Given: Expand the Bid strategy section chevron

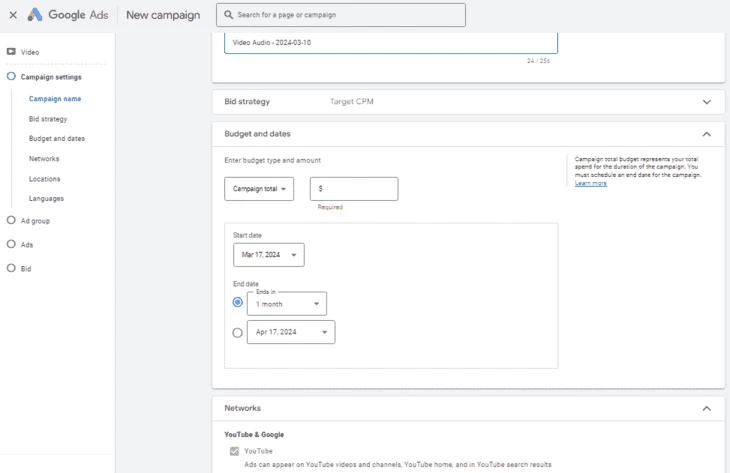Looking at the screenshot, I should pos(707,102).
